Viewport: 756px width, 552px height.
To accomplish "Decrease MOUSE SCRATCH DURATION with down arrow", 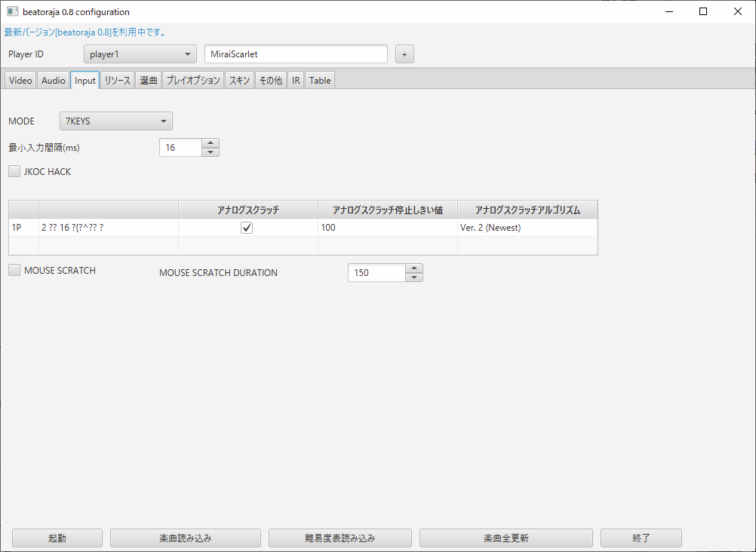I will [x=414, y=278].
